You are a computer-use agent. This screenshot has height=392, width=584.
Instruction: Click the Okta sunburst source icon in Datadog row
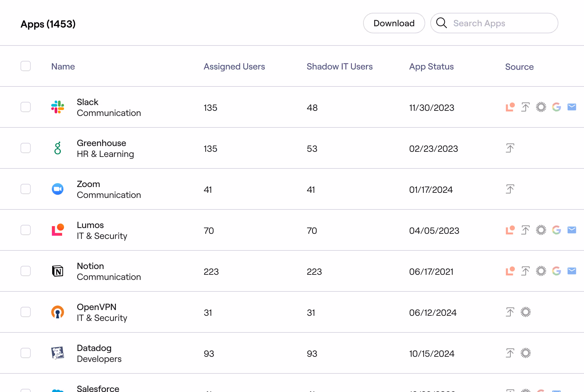pos(526,353)
